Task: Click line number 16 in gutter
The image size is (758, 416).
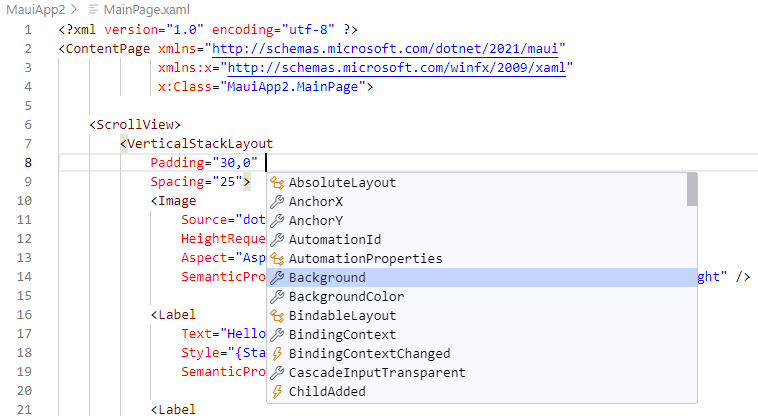Action: click(24, 315)
